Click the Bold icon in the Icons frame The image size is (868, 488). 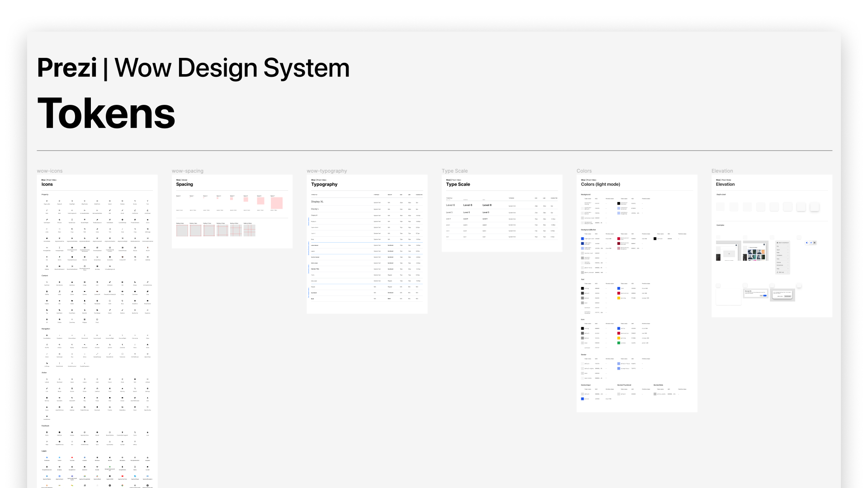59,210
